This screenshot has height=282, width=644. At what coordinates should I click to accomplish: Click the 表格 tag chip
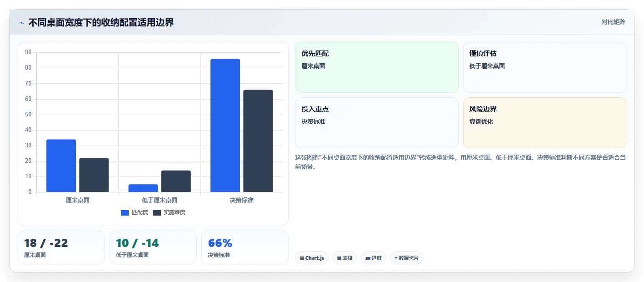pos(344,258)
